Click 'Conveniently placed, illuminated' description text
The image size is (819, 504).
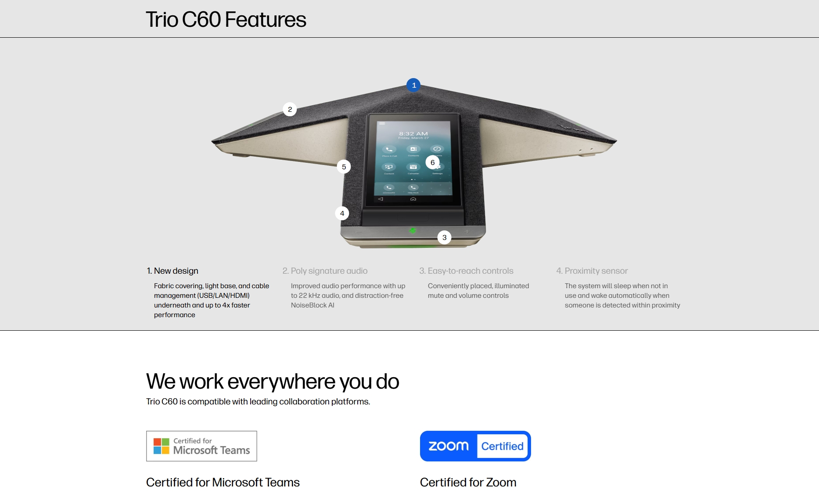pos(478,290)
